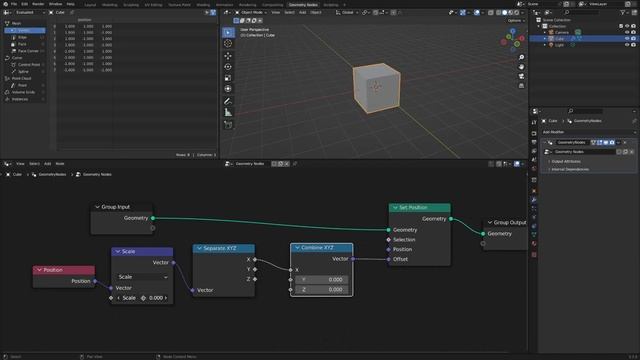The image size is (640, 360).
Task: Collapse the Set Position node
Action: coord(395,208)
